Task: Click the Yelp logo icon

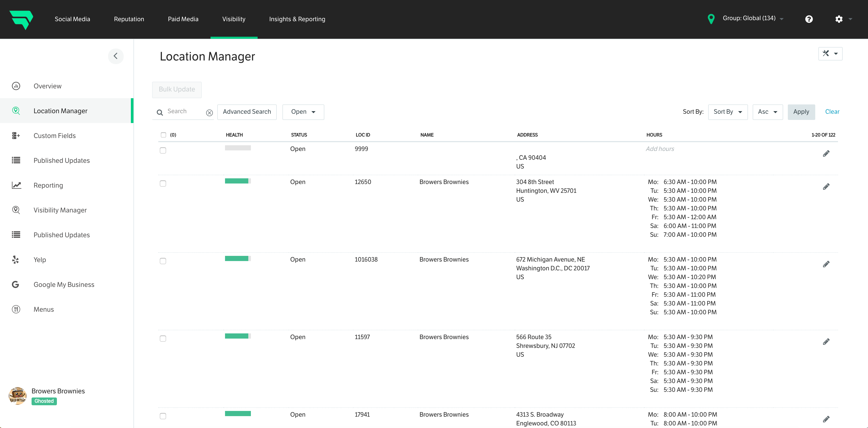Action: [x=16, y=260]
